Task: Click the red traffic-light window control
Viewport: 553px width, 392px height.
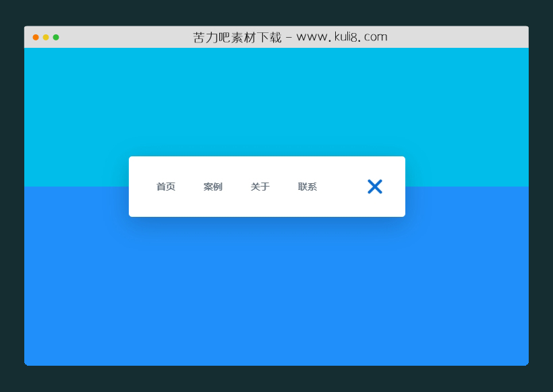Action: (34, 38)
